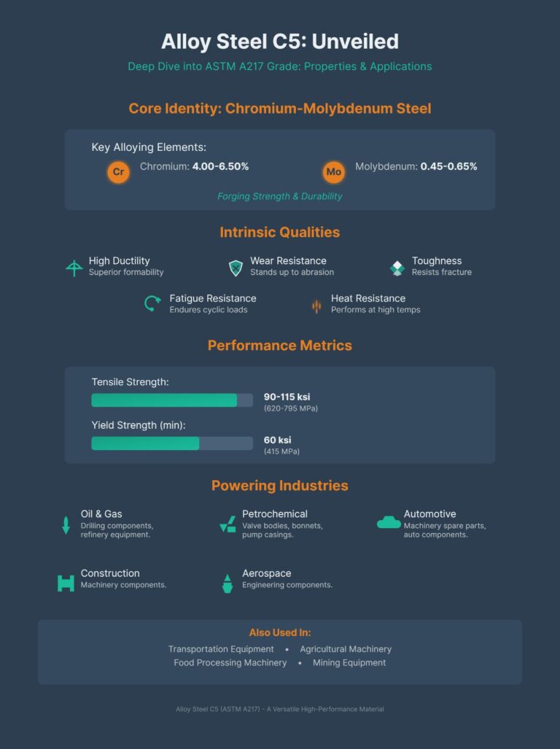The height and width of the screenshot is (749, 560).
Task: Click the Oil & Gas icon
Action: 66,525
